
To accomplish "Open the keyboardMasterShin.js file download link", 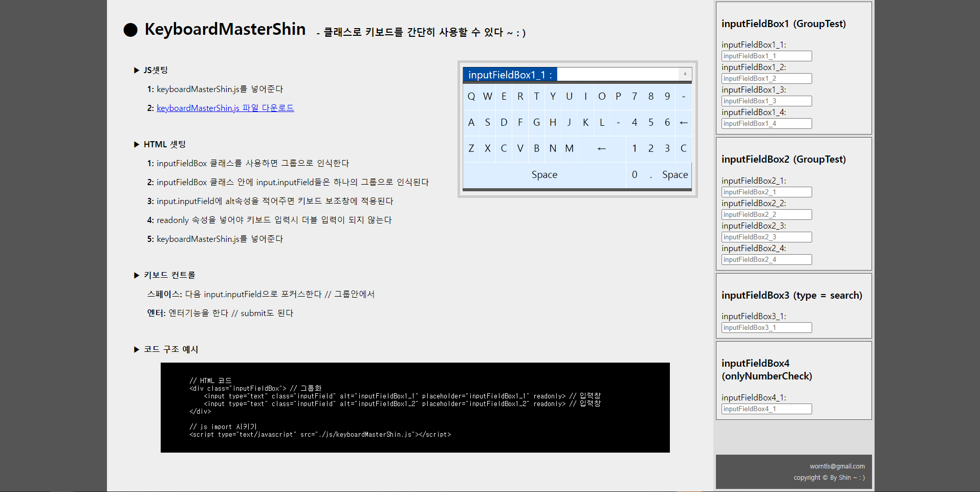I will (225, 108).
